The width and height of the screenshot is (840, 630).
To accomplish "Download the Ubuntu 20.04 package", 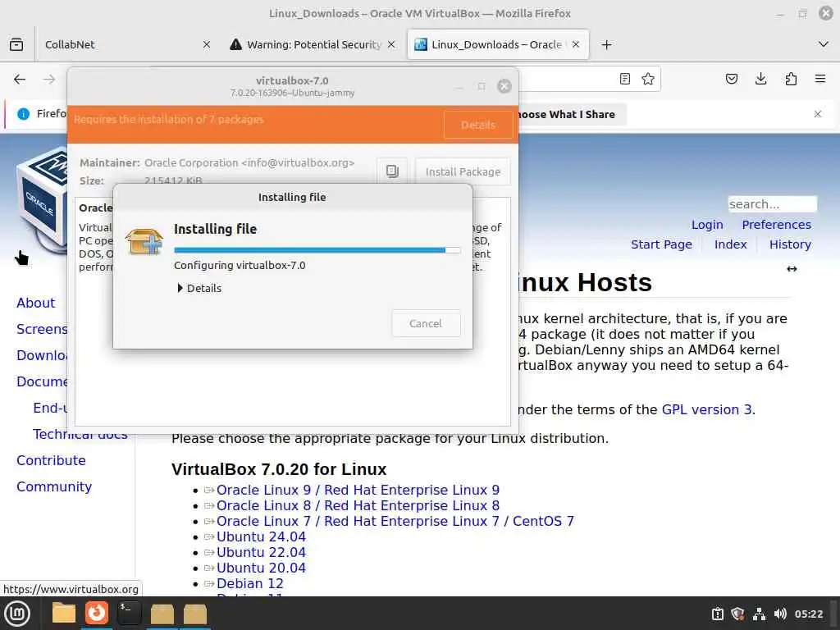I will tap(261, 568).
